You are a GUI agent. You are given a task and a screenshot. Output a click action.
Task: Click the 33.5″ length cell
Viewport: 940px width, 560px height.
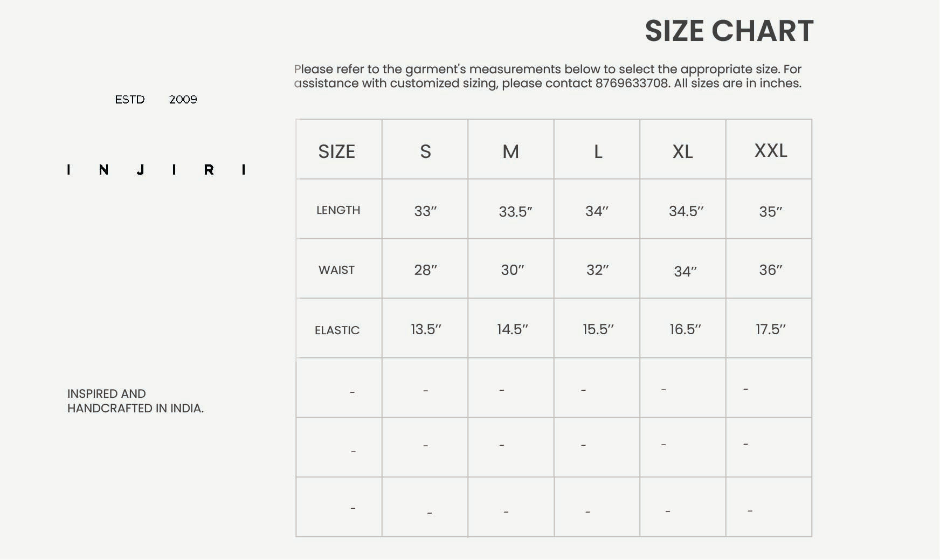[x=515, y=211]
